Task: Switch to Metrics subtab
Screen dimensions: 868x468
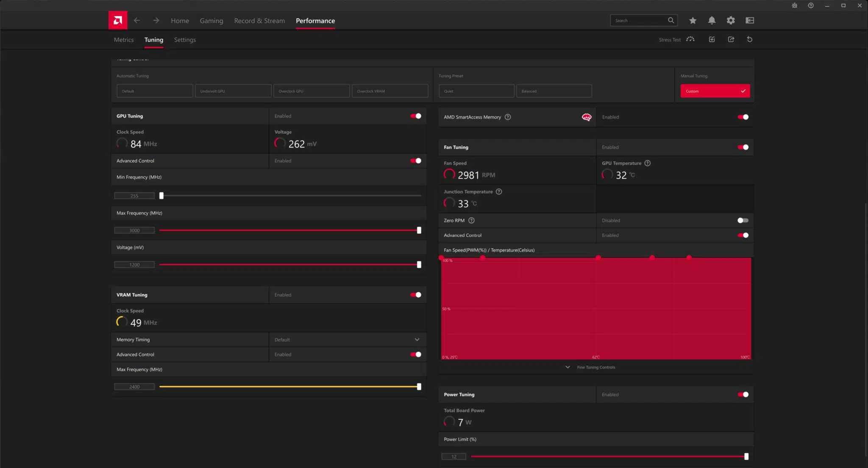Action: coord(124,39)
